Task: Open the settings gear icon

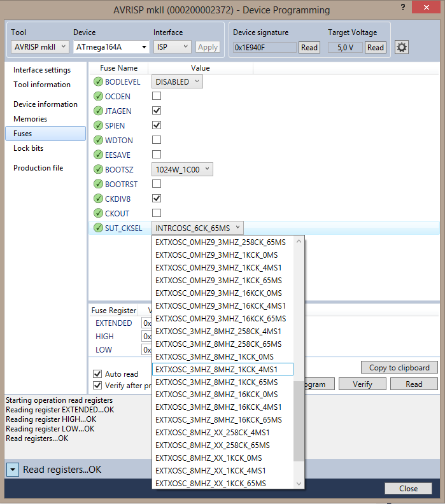Action: pyautogui.click(x=402, y=47)
